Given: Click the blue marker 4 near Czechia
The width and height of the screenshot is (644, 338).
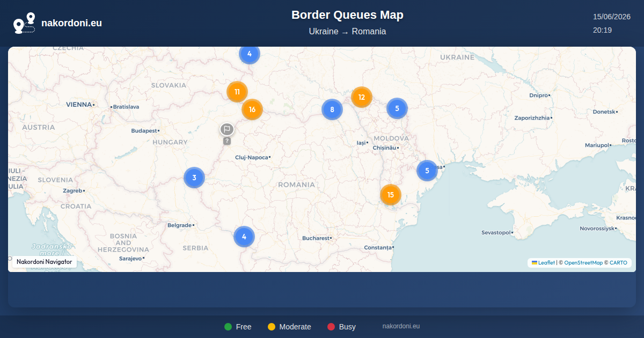Looking at the screenshot, I should click(250, 54).
